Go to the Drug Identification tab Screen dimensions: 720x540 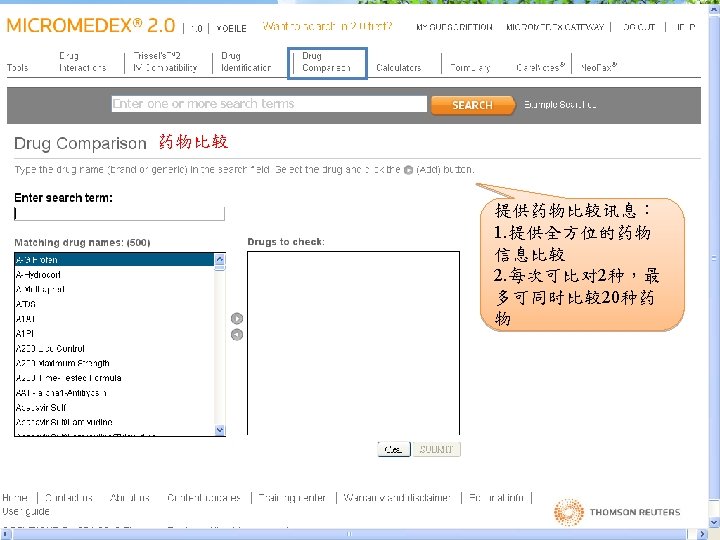(246, 62)
